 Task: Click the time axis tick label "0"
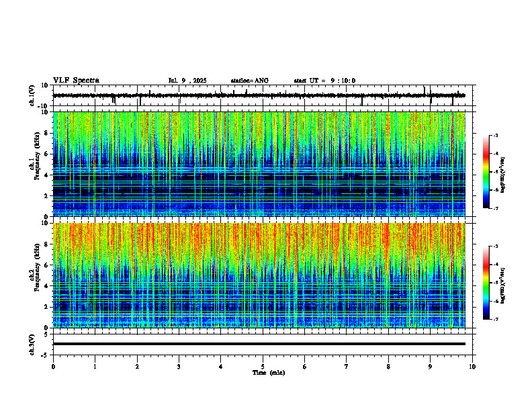coord(53,367)
